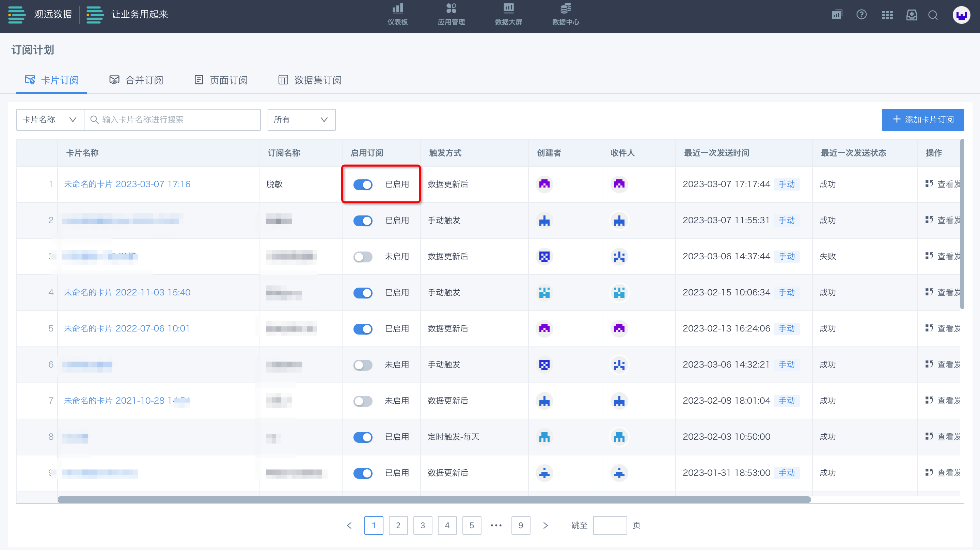
Task: Click creator avatar in row 3
Action: pos(544,256)
